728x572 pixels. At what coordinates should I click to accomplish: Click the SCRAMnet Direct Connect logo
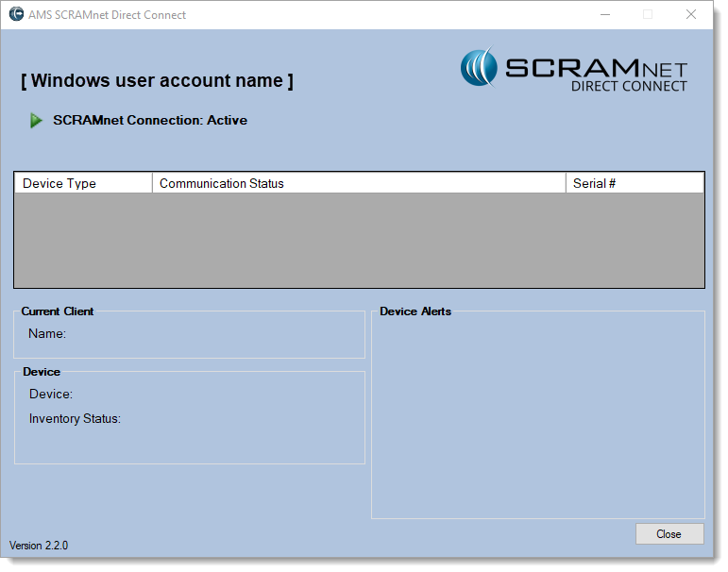pos(574,70)
